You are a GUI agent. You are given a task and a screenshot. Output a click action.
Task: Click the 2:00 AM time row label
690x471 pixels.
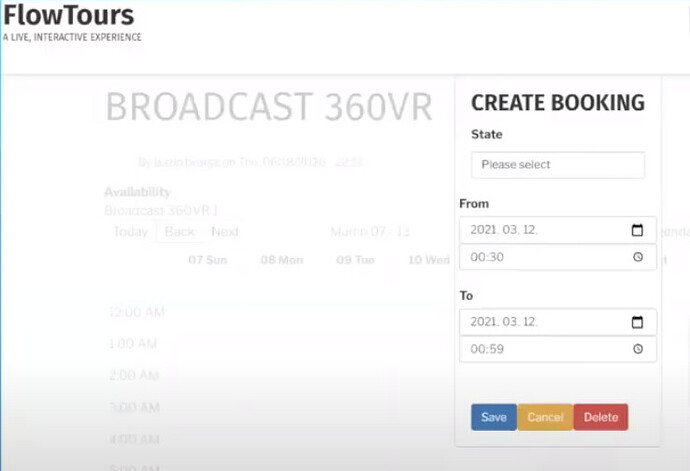(133, 375)
